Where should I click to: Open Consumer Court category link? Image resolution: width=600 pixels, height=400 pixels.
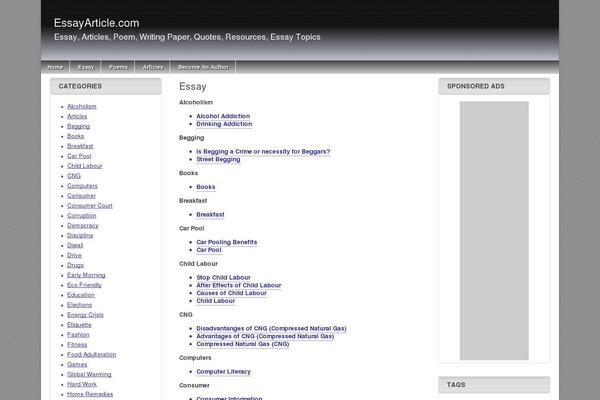[x=90, y=206]
